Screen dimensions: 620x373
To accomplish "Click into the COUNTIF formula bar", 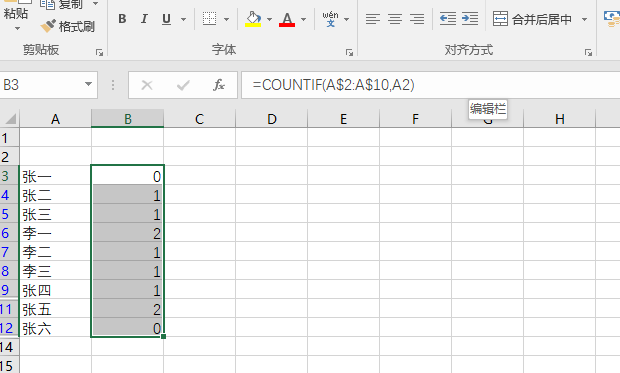I will click(431, 85).
